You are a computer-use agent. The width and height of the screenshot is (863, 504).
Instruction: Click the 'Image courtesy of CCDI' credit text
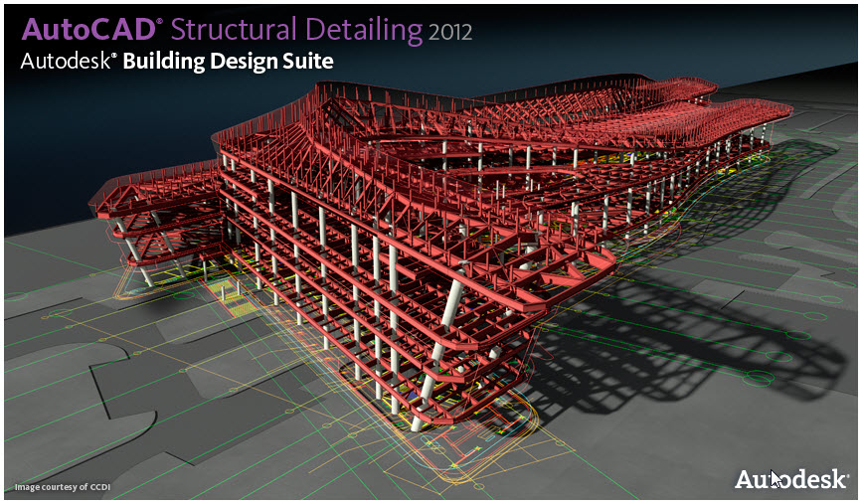(x=63, y=487)
